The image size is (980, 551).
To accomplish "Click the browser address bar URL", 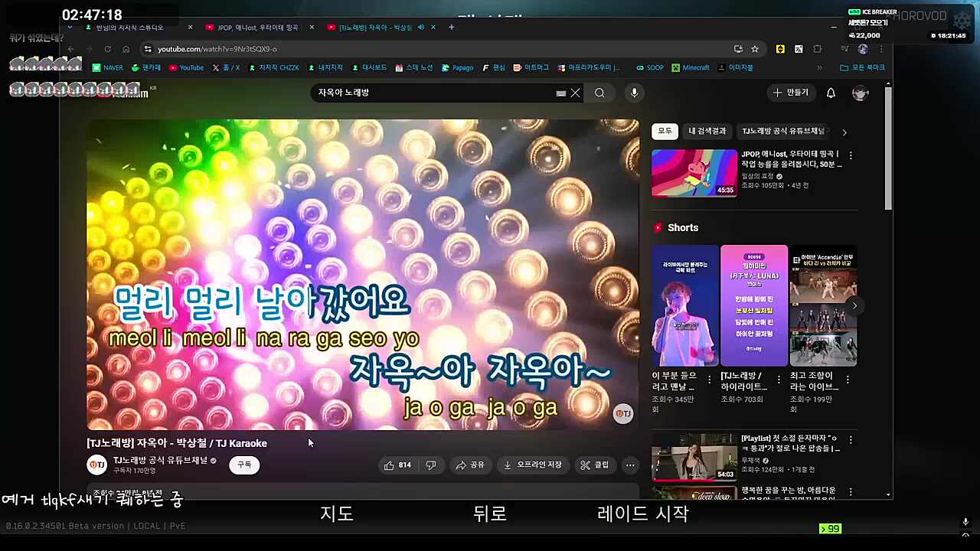I will [x=217, y=48].
